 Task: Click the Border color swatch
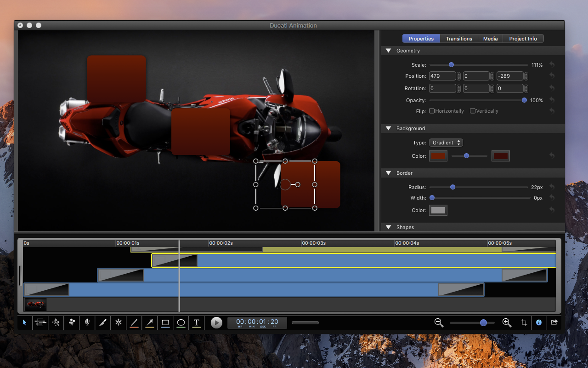point(438,210)
